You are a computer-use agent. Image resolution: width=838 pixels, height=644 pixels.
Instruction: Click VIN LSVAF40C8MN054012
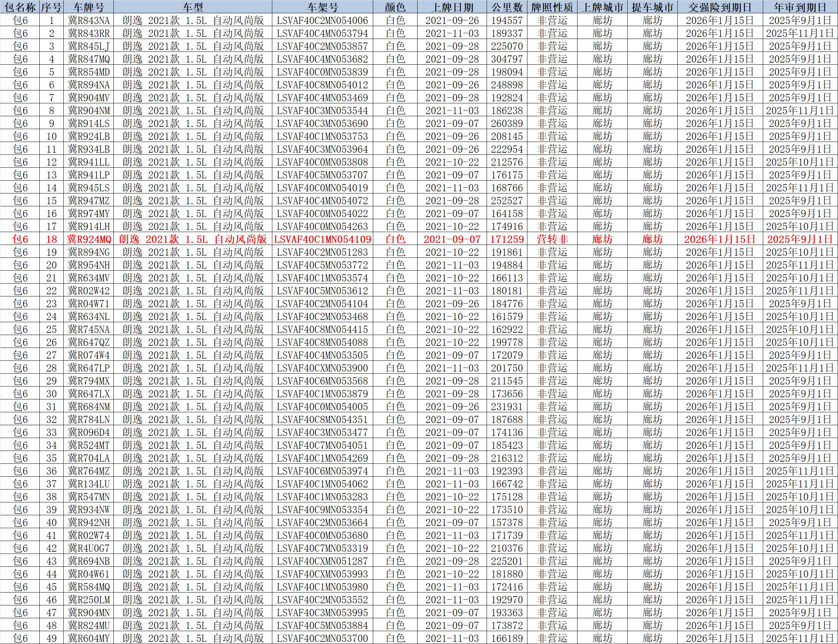point(322,85)
